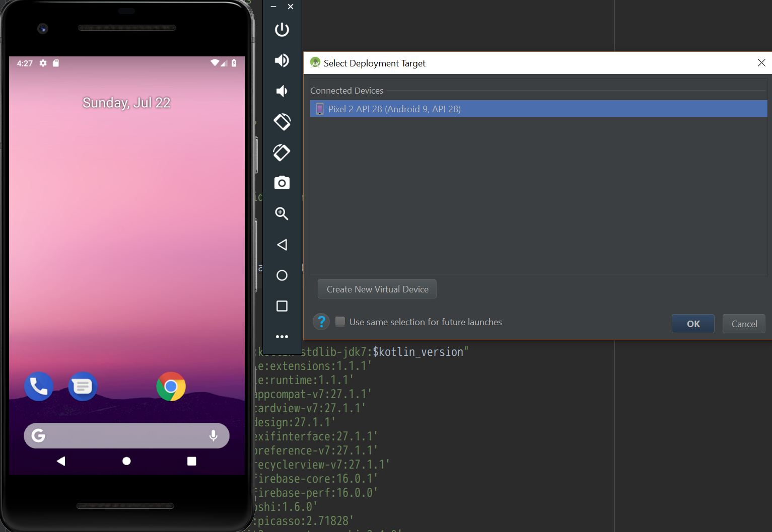772x532 pixels.
Task: Open Chrome on the home screen
Action: (171, 387)
